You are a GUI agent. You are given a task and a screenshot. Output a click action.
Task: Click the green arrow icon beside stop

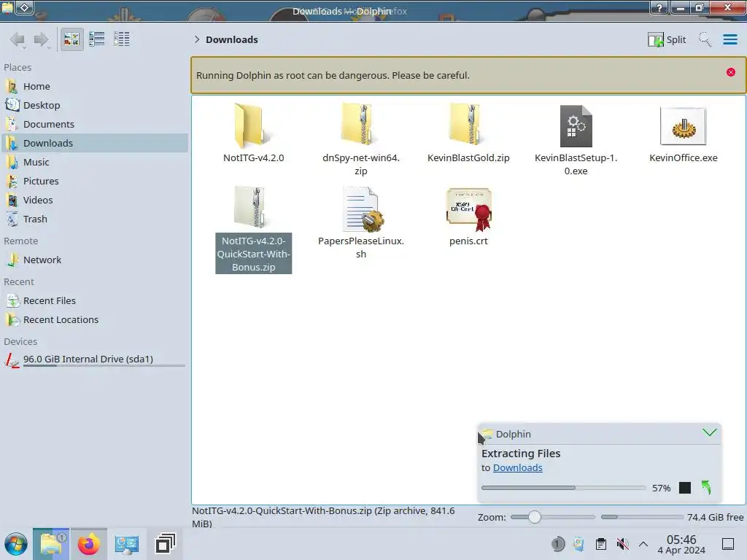pyautogui.click(x=706, y=488)
